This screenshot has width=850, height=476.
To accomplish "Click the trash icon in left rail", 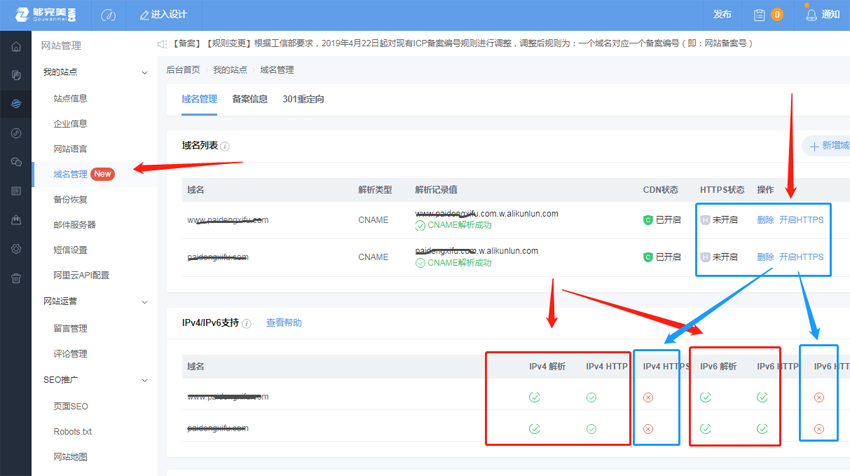I will (16, 278).
